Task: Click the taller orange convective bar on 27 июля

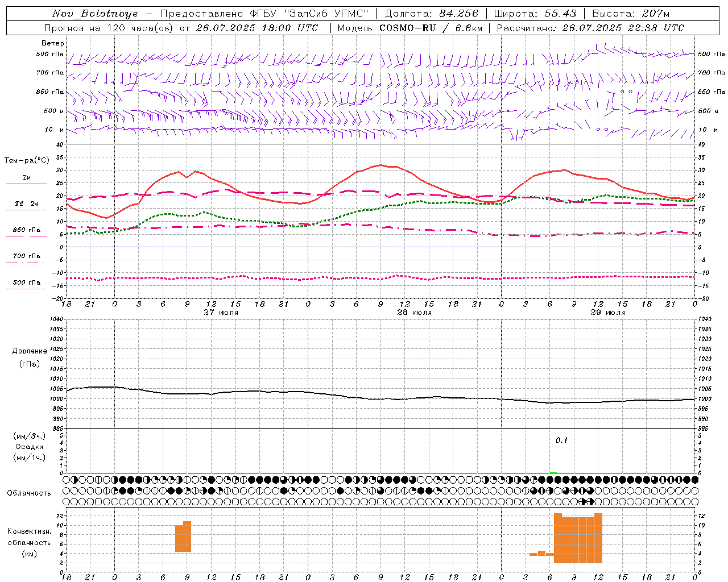Action: click(187, 537)
